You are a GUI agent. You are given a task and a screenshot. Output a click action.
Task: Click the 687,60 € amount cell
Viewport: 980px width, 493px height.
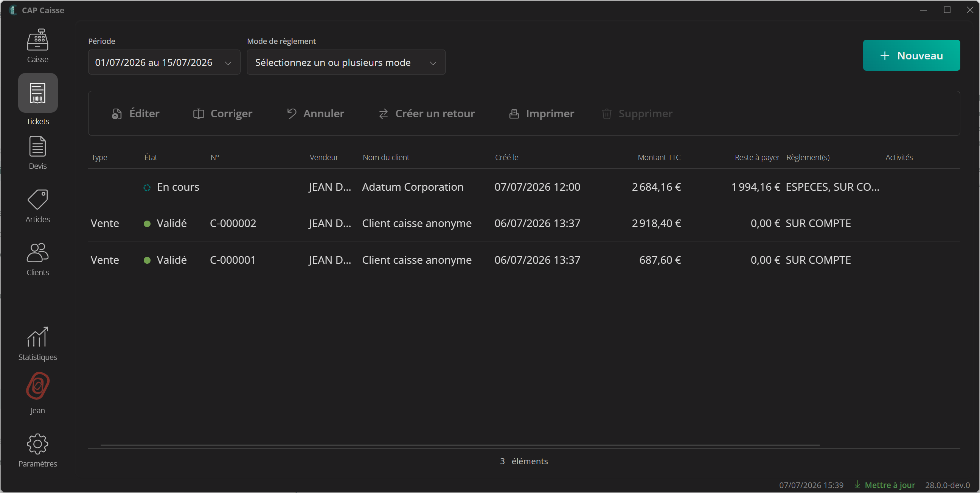[660, 260]
